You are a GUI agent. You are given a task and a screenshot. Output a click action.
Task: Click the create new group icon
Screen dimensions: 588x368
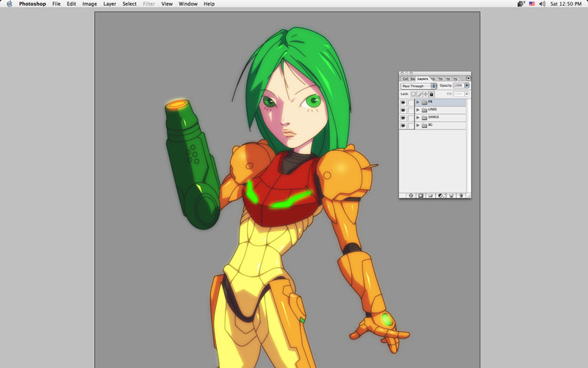(431, 196)
